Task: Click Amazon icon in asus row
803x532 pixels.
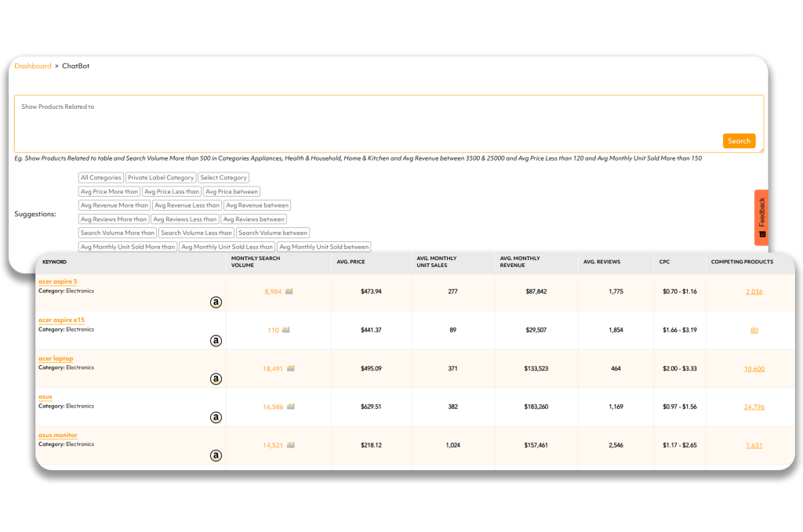Action: point(216,418)
